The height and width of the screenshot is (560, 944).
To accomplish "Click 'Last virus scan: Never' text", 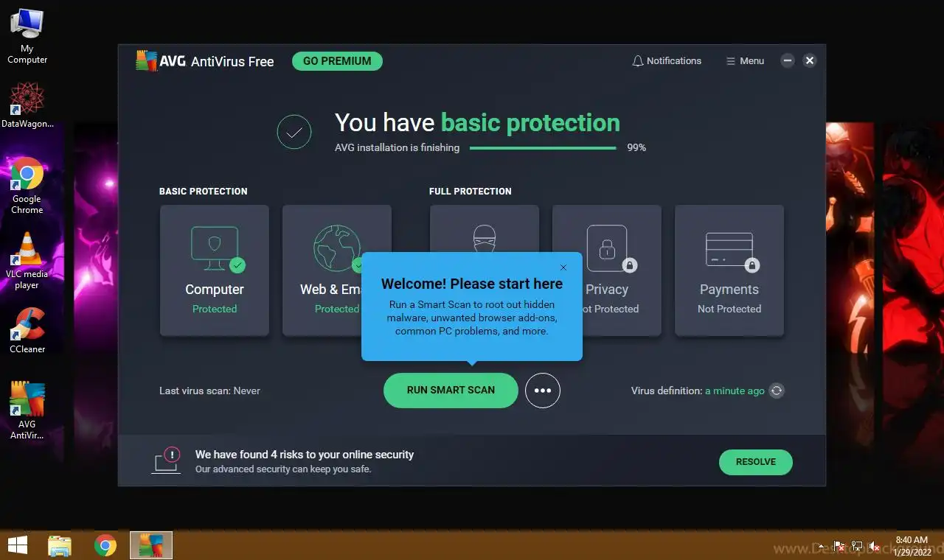I will click(x=209, y=391).
